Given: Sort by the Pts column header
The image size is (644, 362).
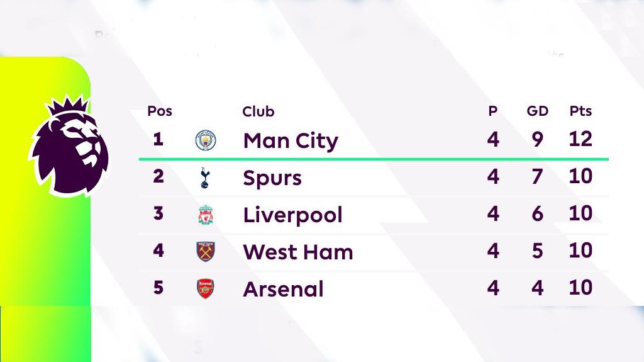Looking at the screenshot, I should pyautogui.click(x=580, y=111).
